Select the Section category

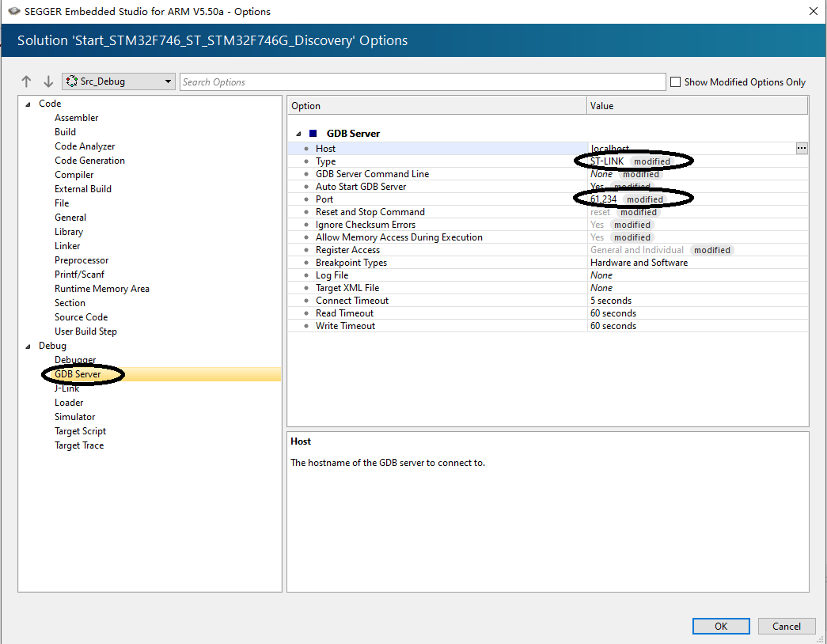(x=70, y=303)
